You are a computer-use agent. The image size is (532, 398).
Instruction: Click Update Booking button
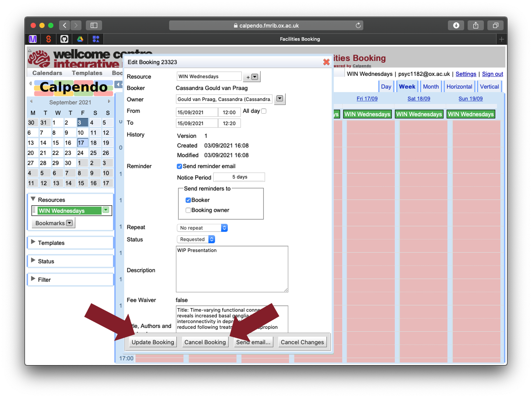tap(153, 342)
